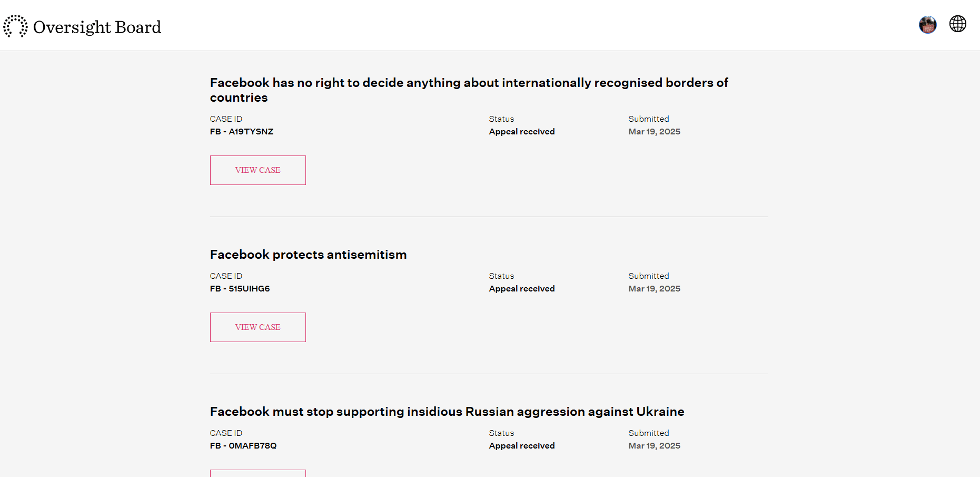The height and width of the screenshot is (477, 980).
Task: Click case ID text FB - 0MAFB78Q
Action: (243, 446)
